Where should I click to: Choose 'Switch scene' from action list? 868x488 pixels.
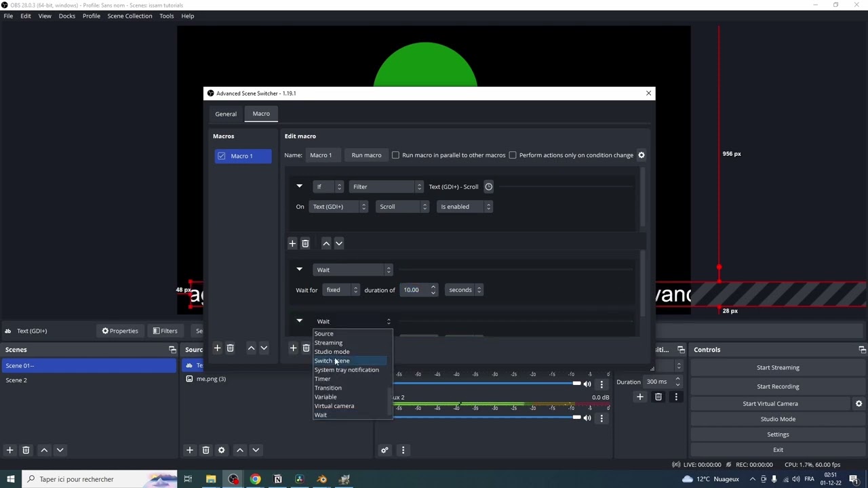332,361
